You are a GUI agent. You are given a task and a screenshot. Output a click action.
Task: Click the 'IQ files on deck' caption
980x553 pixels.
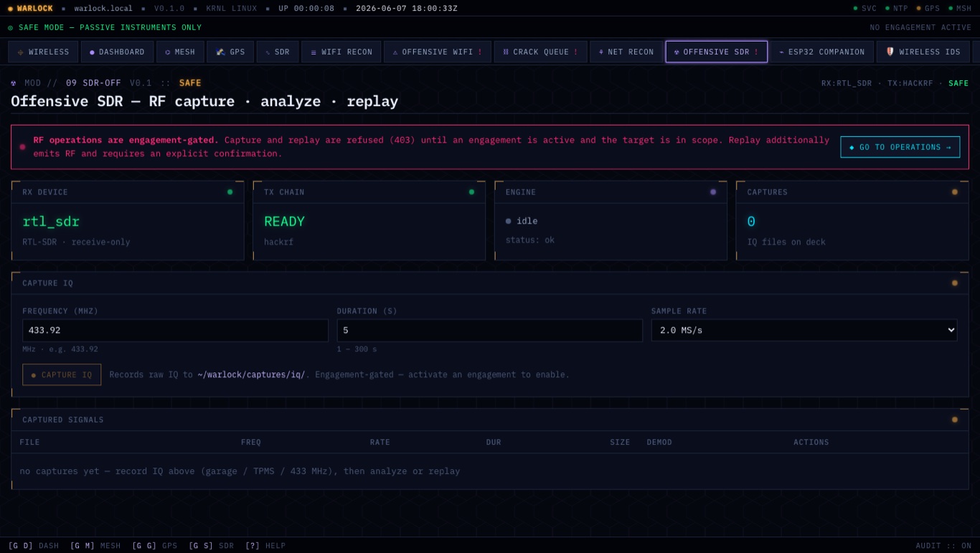pos(786,242)
